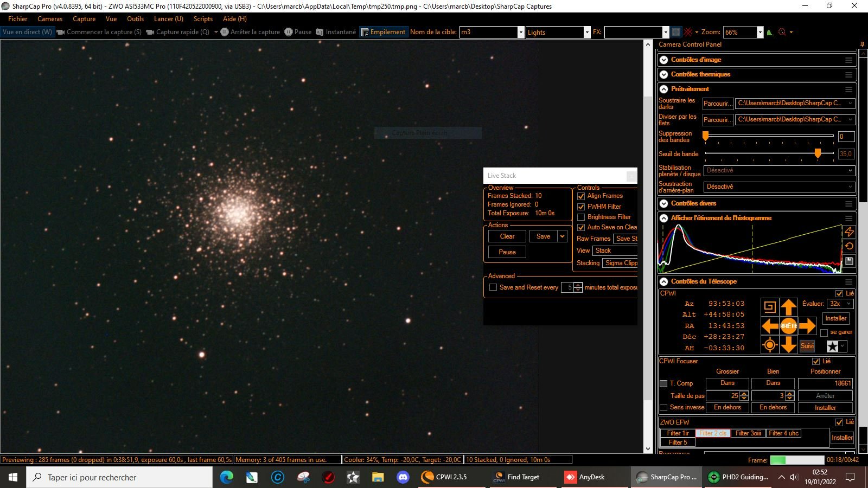Click Commencer la capture in the toolbar

[x=99, y=32]
